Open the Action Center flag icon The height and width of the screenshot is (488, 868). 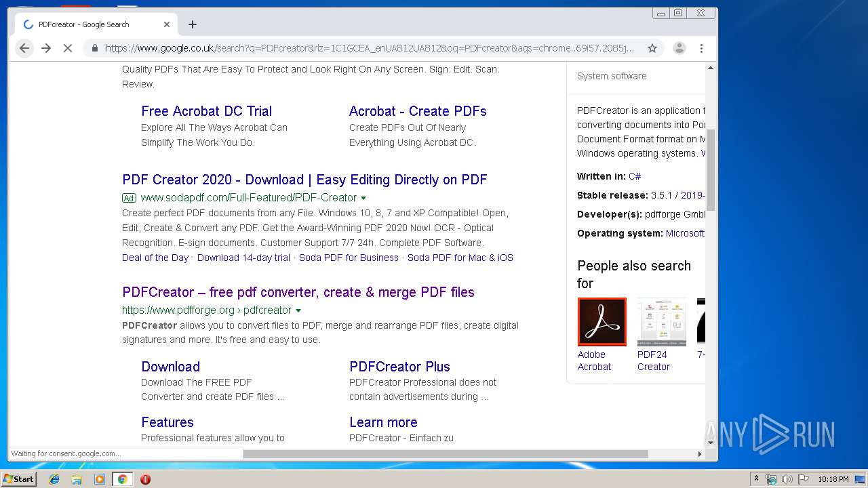804,479
